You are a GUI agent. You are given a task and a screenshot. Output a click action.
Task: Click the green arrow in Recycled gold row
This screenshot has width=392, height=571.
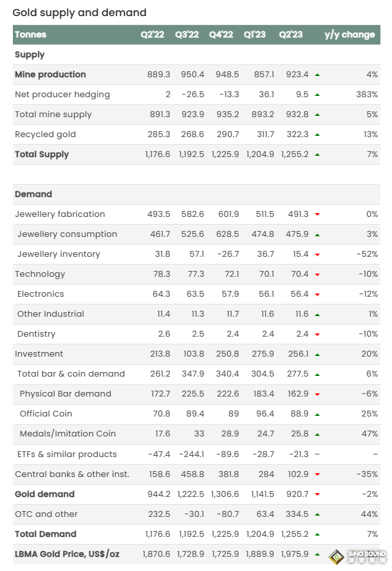(317, 135)
